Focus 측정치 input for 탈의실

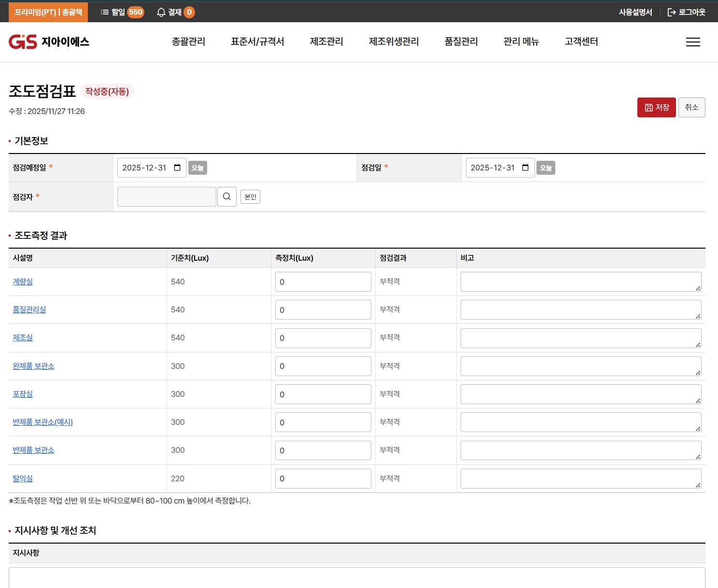[x=323, y=478]
